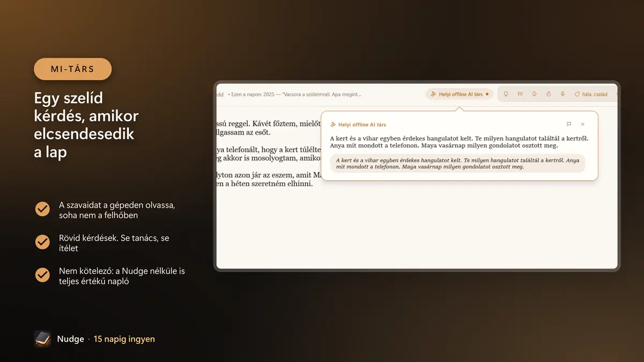This screenshot has height=362, width=644.
Task: Open the checklist icon in the toolbar
Action: tap(520, 94)
